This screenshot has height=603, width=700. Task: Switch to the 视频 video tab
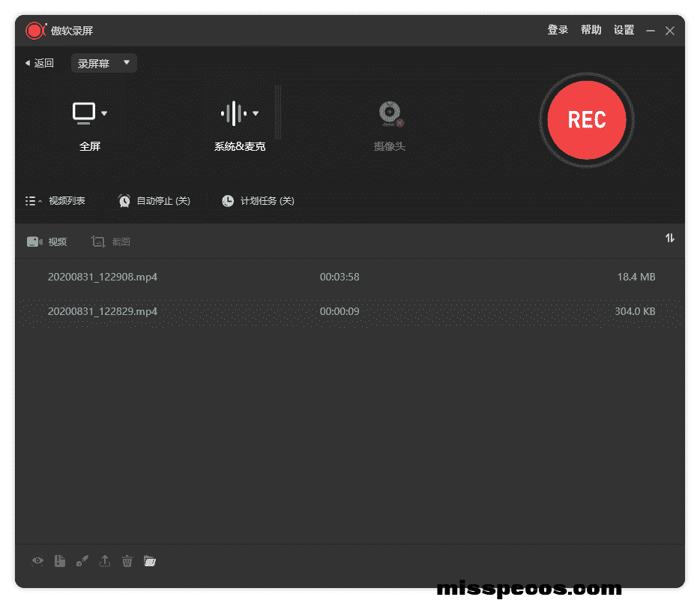click(x=47, y=241)
